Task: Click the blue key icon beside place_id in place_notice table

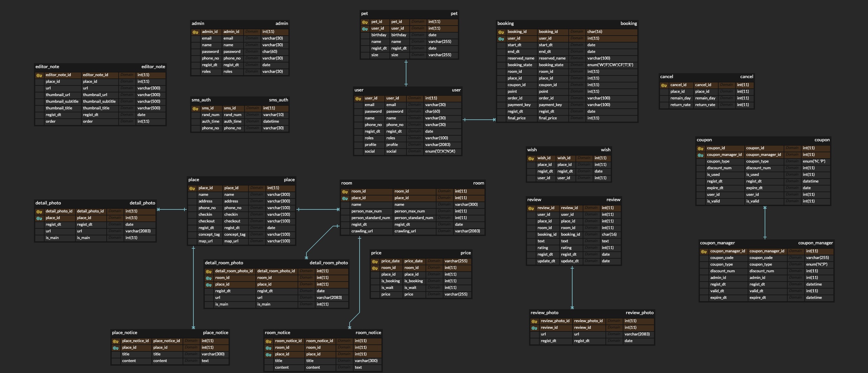Action: click(116, 348)
